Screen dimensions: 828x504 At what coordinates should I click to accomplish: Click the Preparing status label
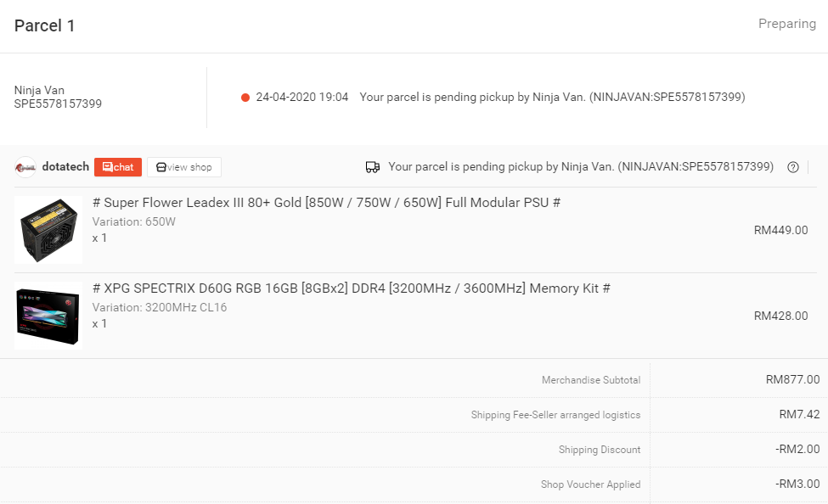pos(786,24)
